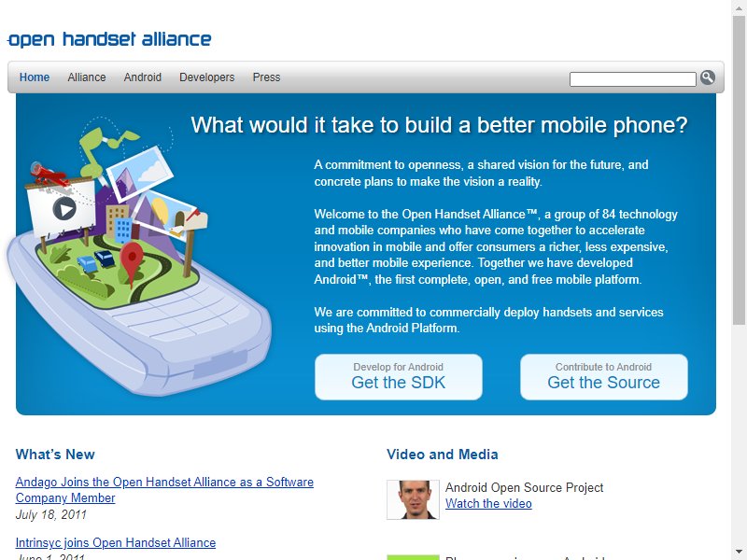Click the search magnifier icon

708,77
